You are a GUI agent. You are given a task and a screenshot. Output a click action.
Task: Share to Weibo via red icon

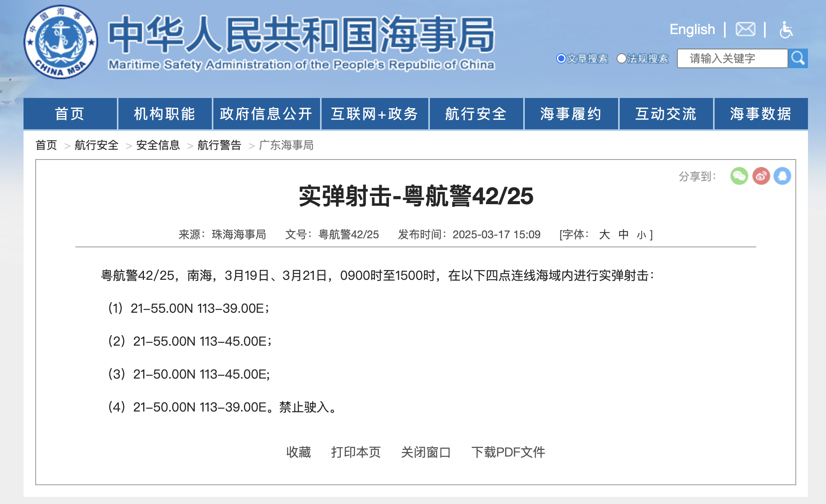(x=761, y=176)
